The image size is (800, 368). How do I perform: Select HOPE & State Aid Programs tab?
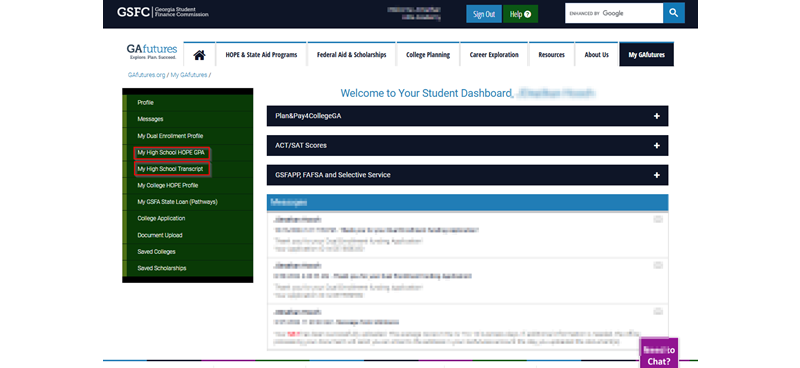261,55
